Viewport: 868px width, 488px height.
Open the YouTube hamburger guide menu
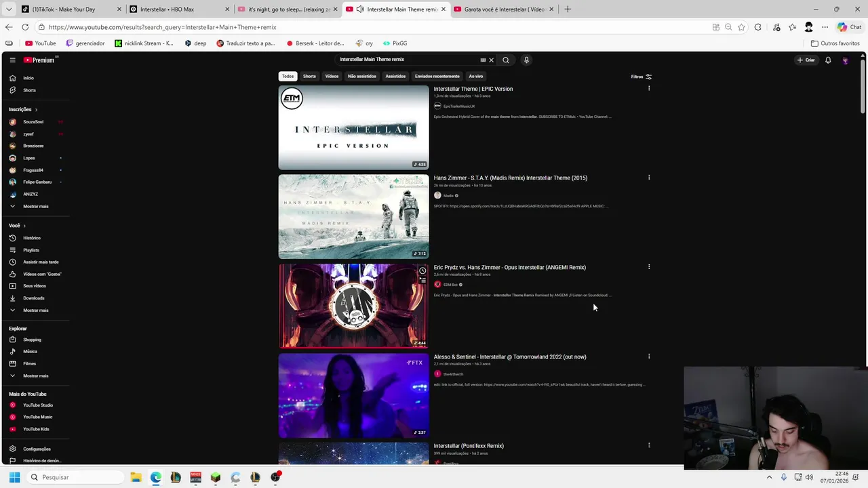12,60
